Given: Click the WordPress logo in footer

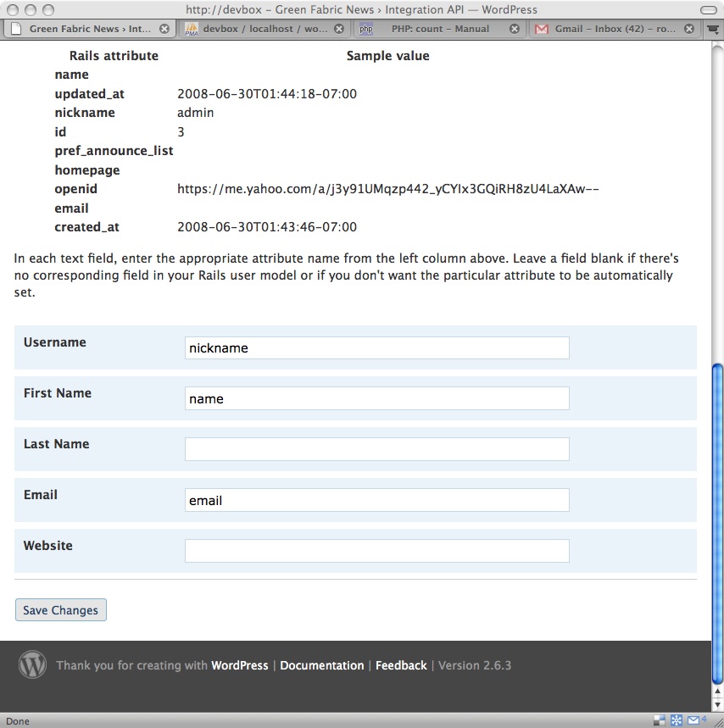Looking at the screenshot, I should [32, 664].
